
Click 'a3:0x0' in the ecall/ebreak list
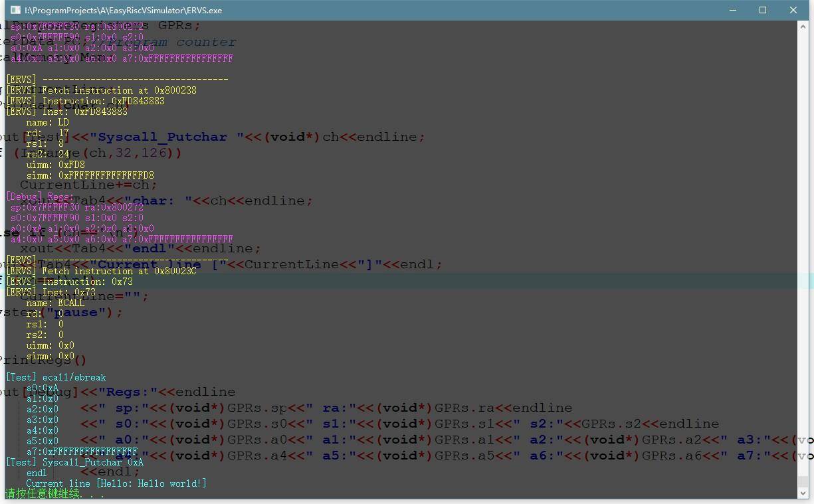tap(42, 420)
